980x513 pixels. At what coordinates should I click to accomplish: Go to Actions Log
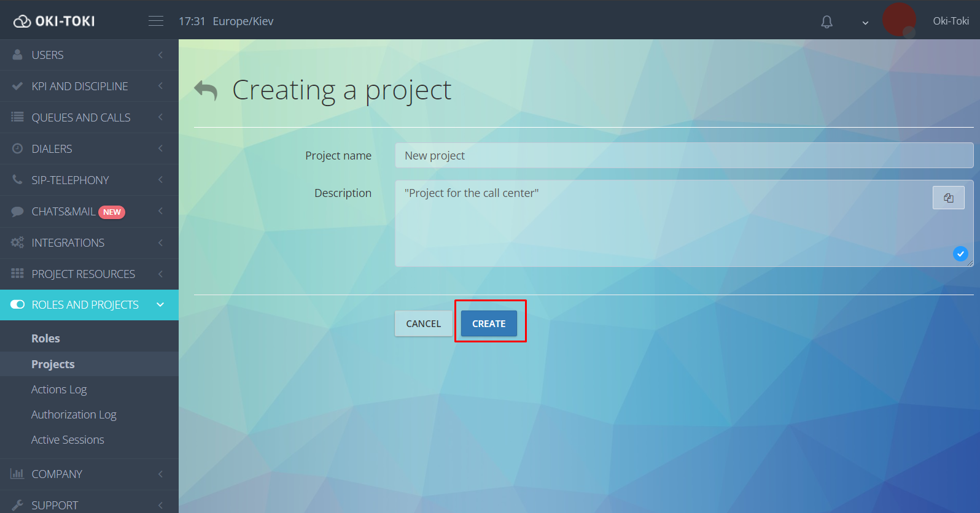click(x=59, y=390)
